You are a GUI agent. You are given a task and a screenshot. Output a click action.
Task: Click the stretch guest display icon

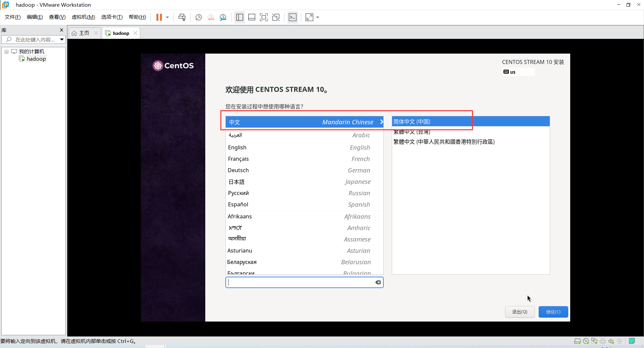pyautogui.click(x=309, y=17)
